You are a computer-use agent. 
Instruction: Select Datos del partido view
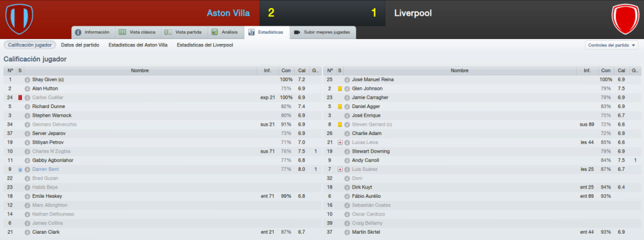tap(80, 45)
